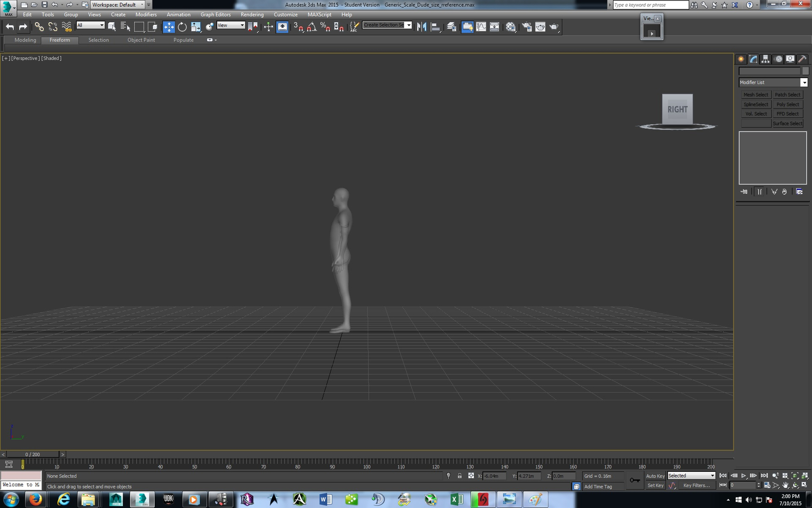Click the Undo arrow in main toolbar
The width and height of the screenshot is (812, 508).
pyautogui.click(x=10, y=27)
